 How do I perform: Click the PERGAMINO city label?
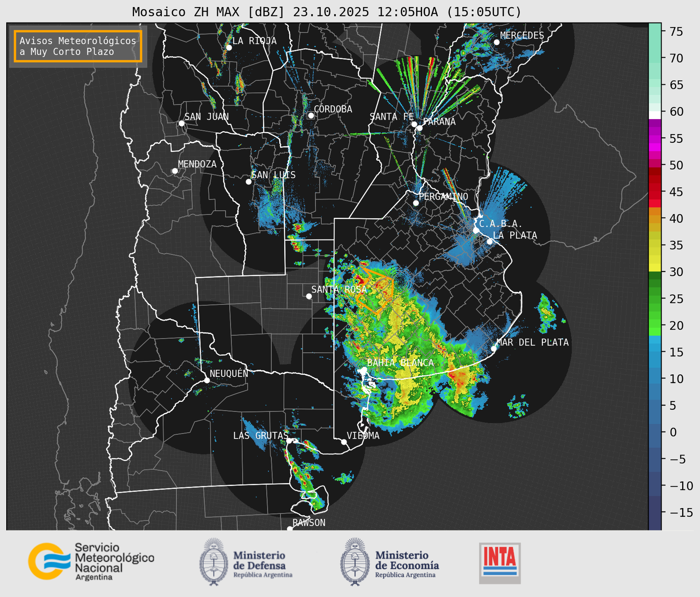point(443,196)
